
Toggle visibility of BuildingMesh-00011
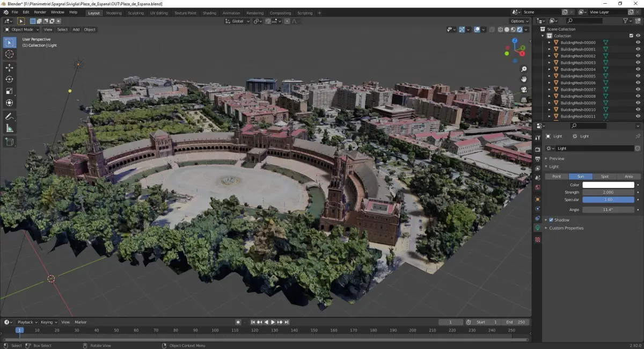click(x=638, y=117)
